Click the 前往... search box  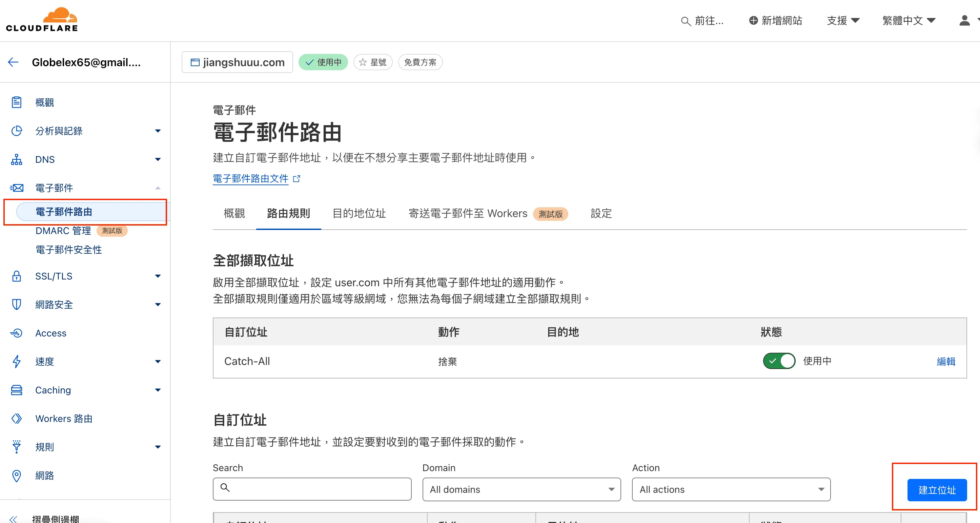702,21
